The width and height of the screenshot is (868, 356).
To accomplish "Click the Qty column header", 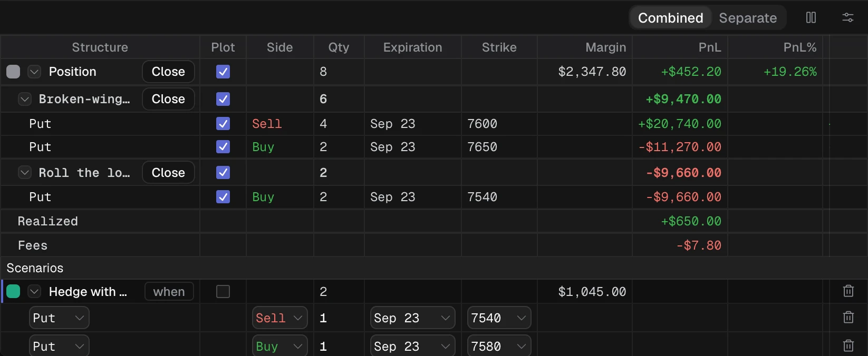I will click(x=339, y=47).
